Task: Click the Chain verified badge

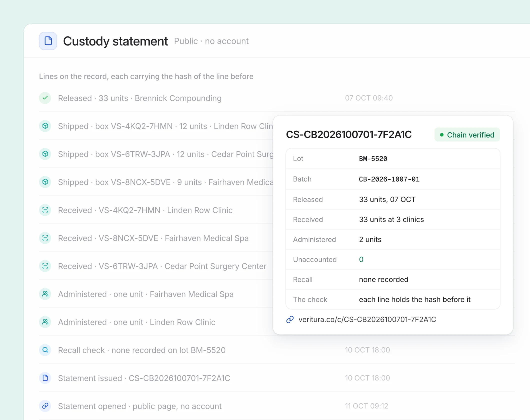Action: 467,135
